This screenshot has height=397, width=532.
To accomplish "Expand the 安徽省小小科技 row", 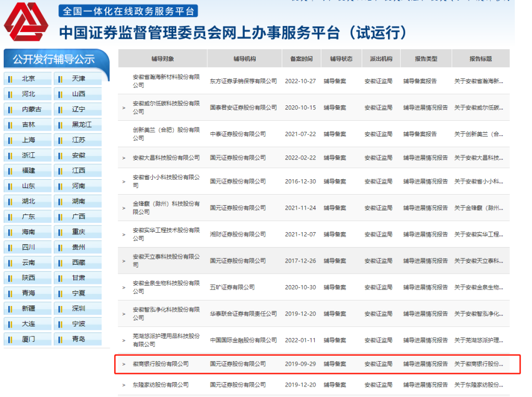I will [x=124, y=181].
